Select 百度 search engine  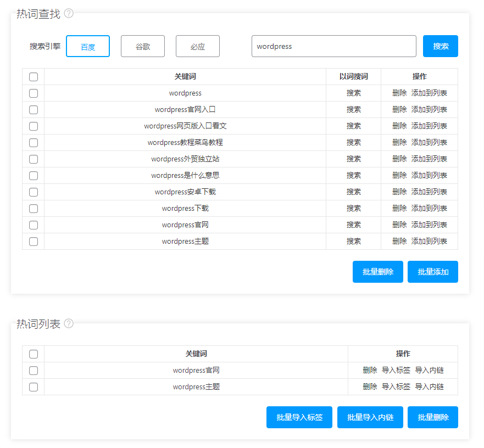(88, 46)
